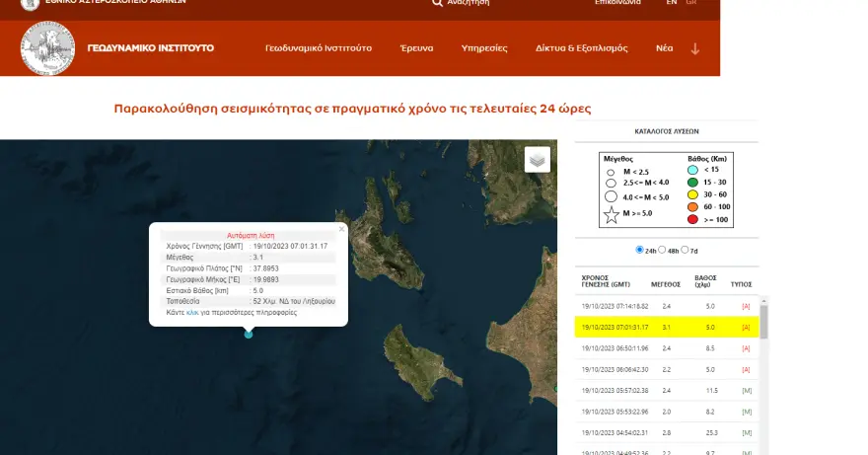Expand the Έρευνα menu
The height and width of the screenshot is (455, 868).
(x=416, y=48)
